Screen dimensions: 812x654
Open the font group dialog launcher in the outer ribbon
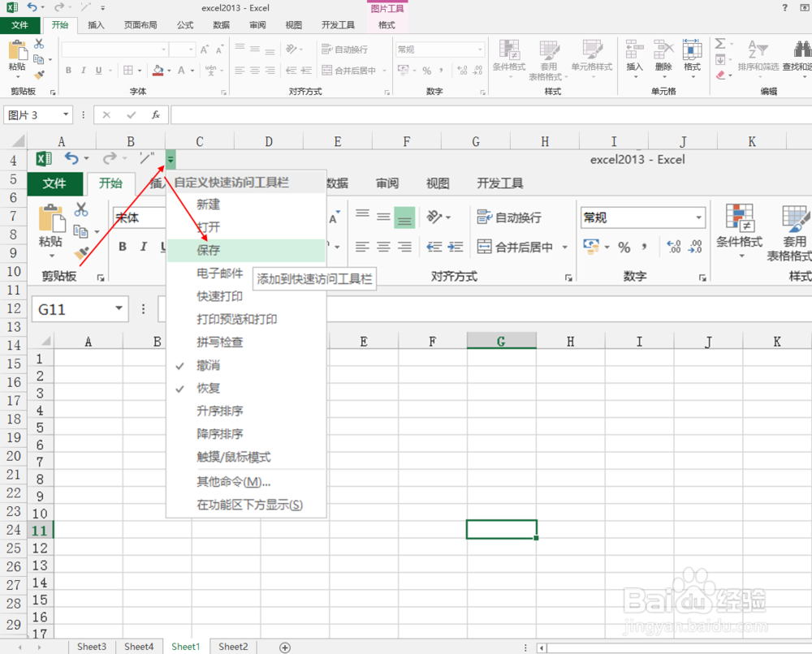coord(224,93)
